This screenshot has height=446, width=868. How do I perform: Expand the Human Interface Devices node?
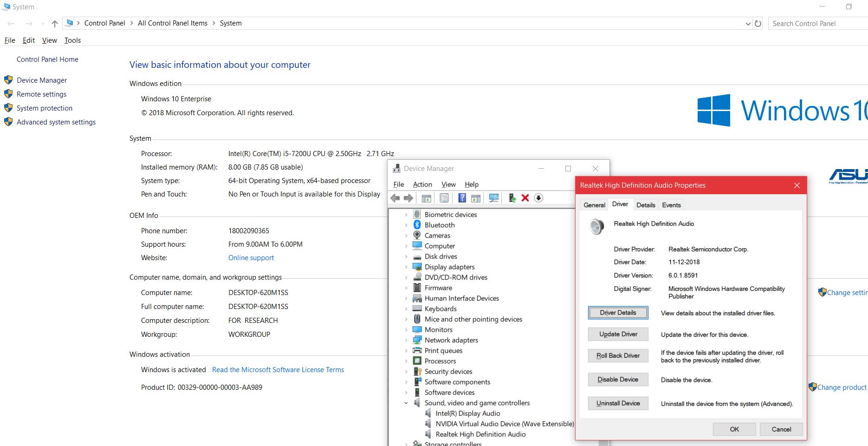click(x=406, y=298)
